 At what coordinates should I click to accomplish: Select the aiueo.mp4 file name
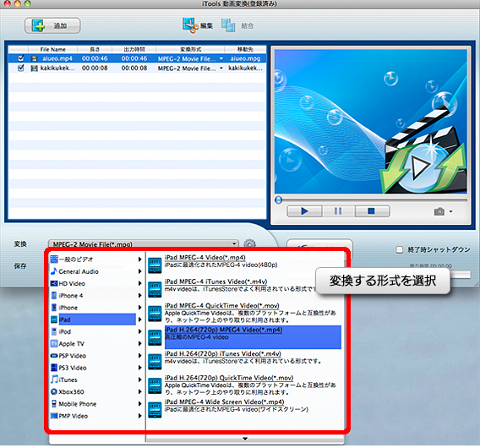[x=57, y=58]
